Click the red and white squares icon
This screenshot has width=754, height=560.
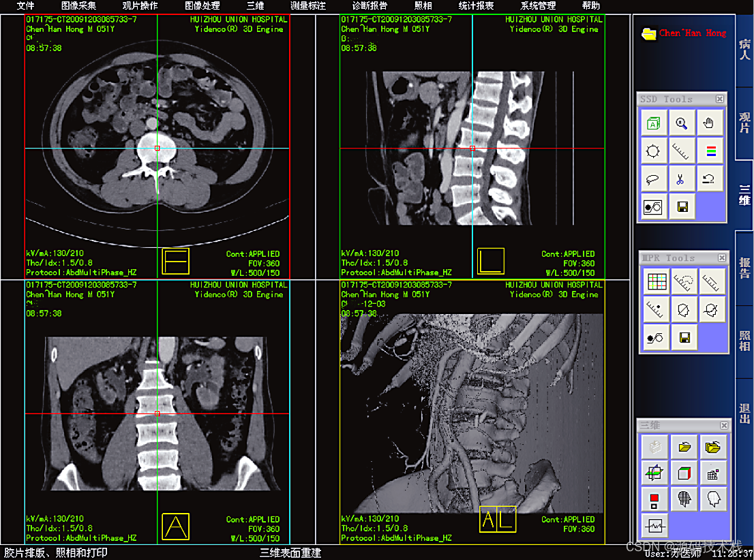click(655, 500)
